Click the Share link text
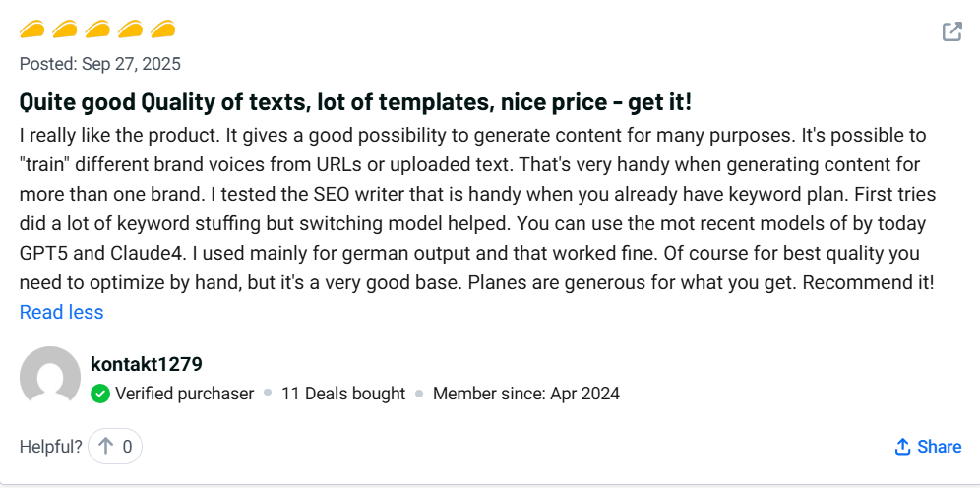Screen dimensions: 980x488 [939, 447]
